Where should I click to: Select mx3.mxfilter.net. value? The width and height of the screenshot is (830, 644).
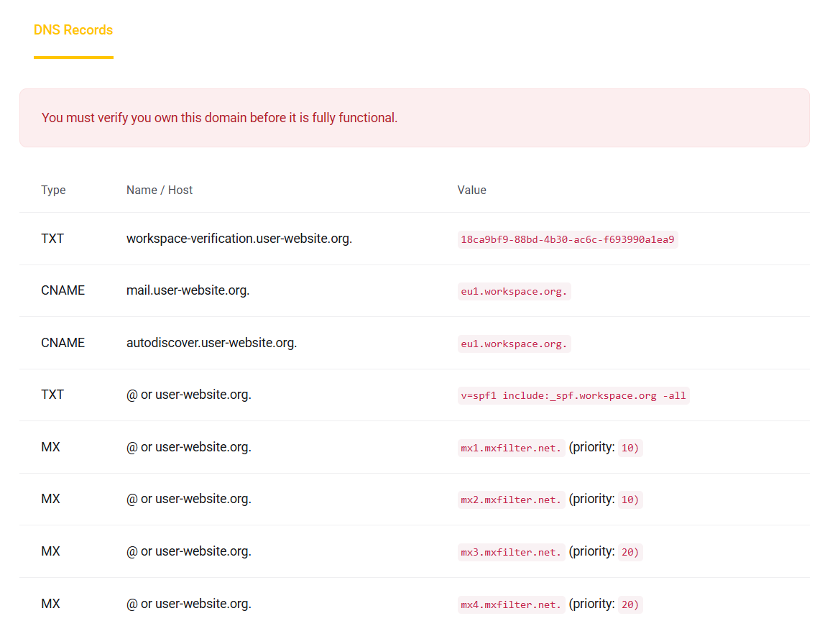tap(511, 553)
